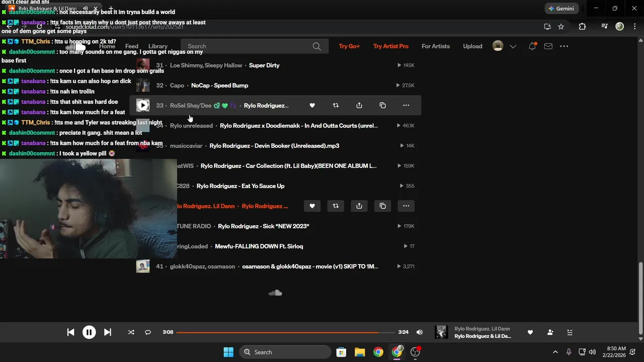The width and height of the screenshot is (644, 362).
Task: Bookmark this page with star icon
Action: [561, 27]
